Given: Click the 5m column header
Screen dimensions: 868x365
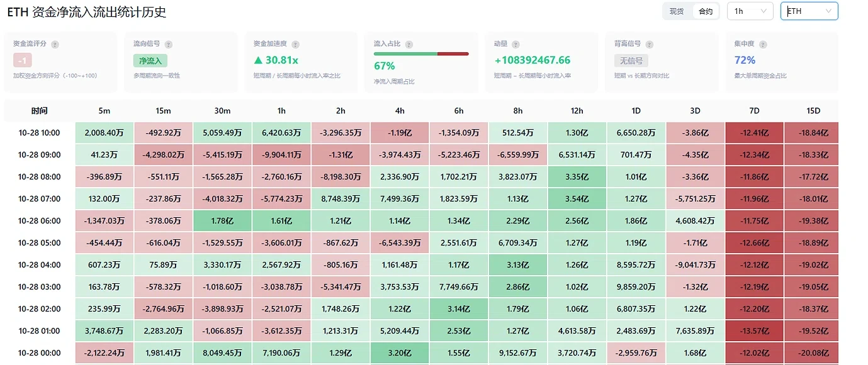Looking at the screenshot, I should point(104,111).
